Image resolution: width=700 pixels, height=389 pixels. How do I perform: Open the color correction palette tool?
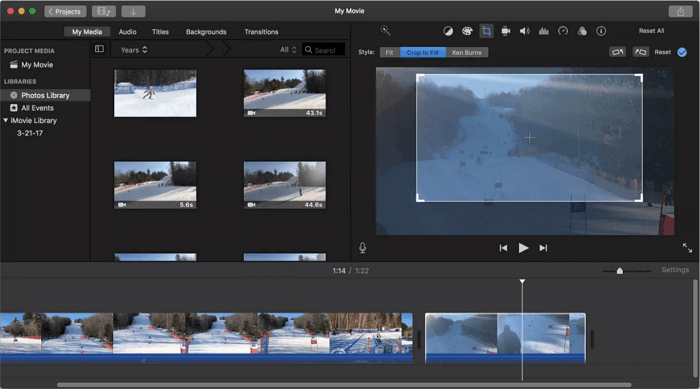[x=467, y=31]
